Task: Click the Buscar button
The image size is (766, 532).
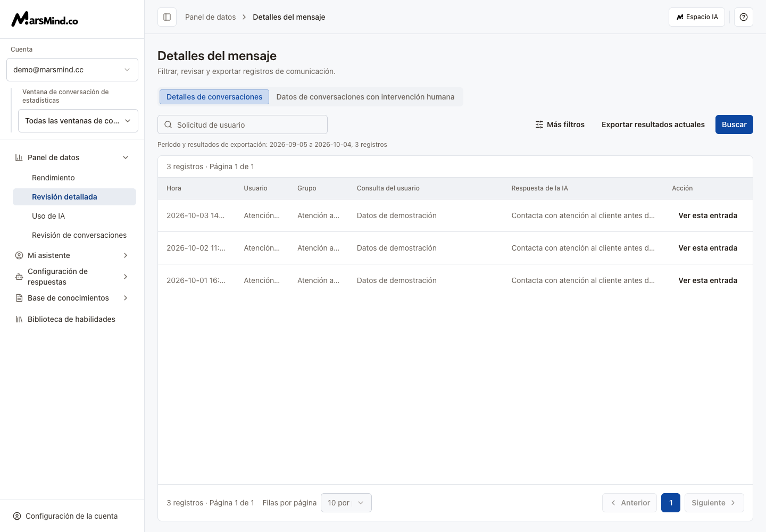Action: click(x=734, y=124)
